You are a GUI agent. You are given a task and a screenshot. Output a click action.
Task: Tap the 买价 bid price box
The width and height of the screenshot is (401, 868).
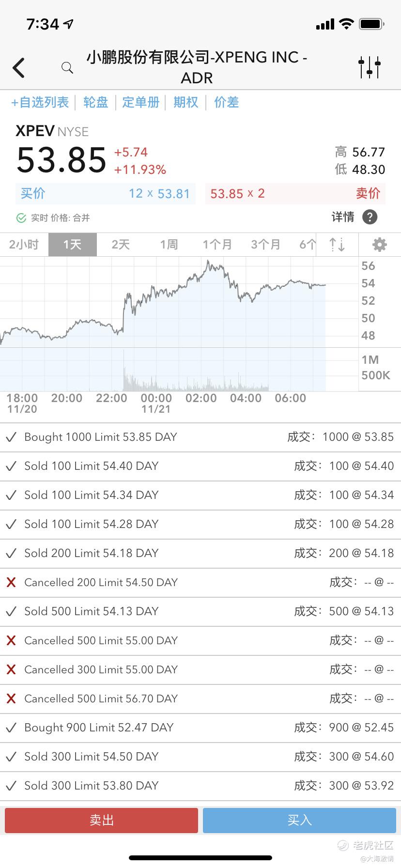click(x=106, y=194)
